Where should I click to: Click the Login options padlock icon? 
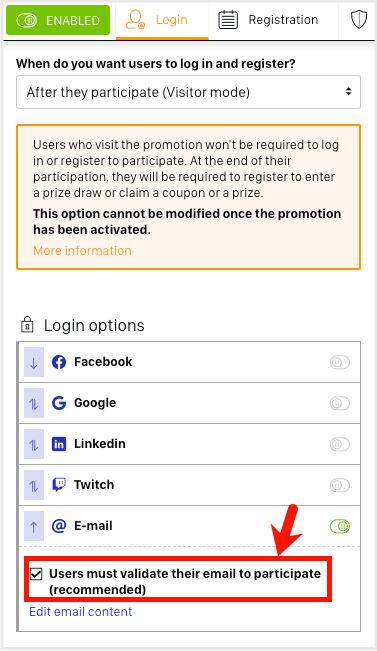tap(27, 325)
